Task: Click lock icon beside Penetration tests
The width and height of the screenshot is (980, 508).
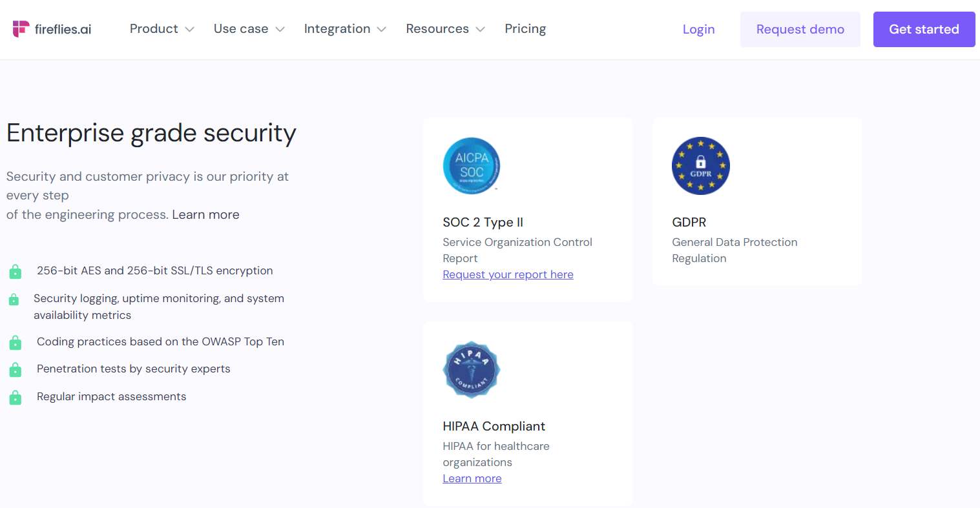Action: [16, 370]
